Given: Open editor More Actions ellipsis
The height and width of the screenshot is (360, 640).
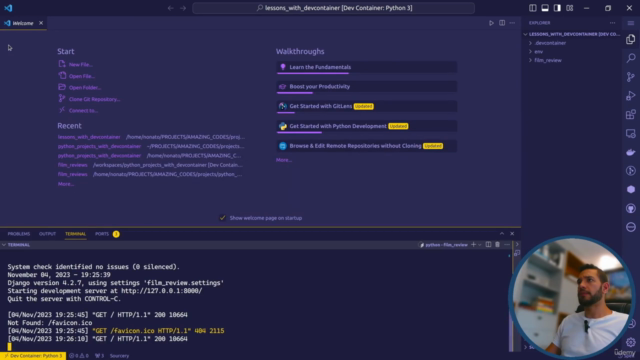Looking at the screenshot, I should (x=512, y=23).
